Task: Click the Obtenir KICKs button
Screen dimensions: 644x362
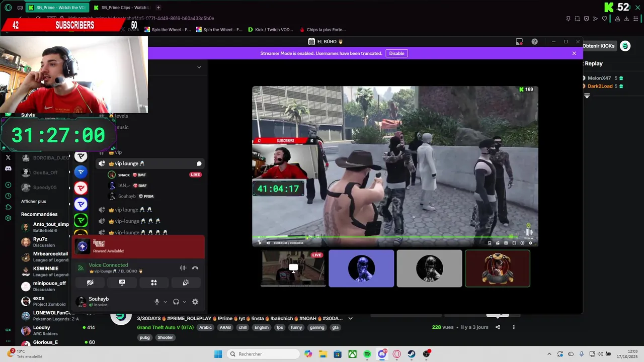Action: (599, 46)
